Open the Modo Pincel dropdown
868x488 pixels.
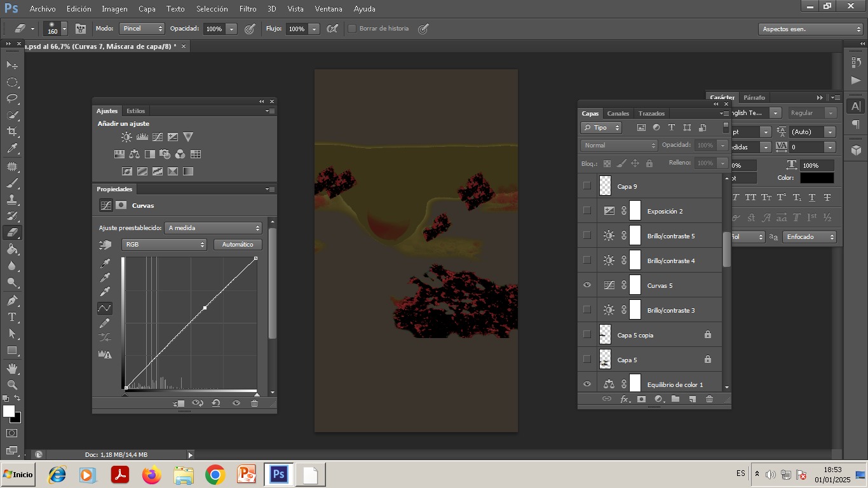click(x=142, y=29)
